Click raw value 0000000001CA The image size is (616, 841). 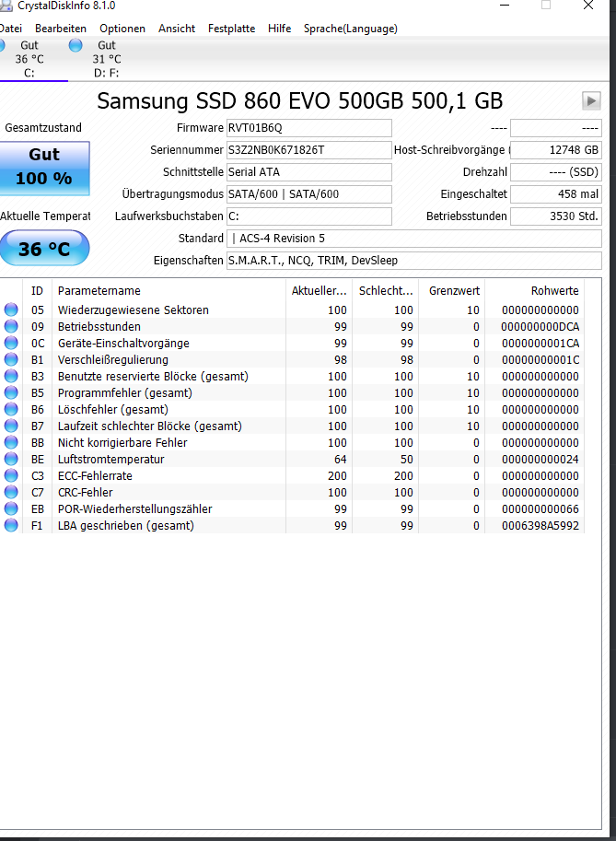coord(540,344)
